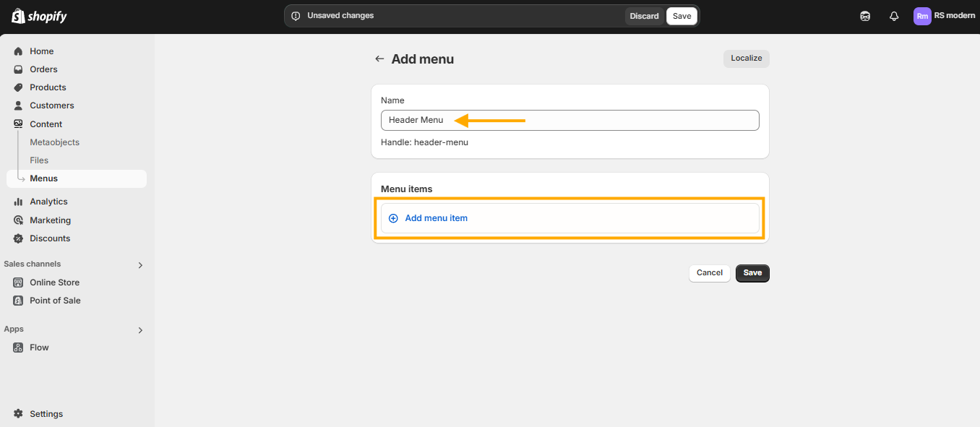This screenshot has width=980, height=427.
Task: Click the plus icon for Add menu item
Action: point(393,218)
